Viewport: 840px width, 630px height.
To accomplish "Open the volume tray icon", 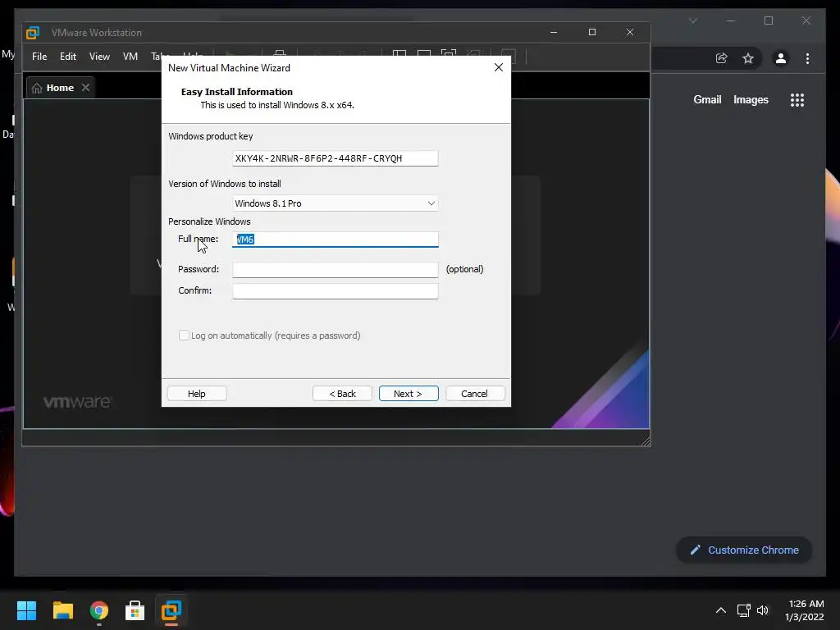I will (763, 610).
